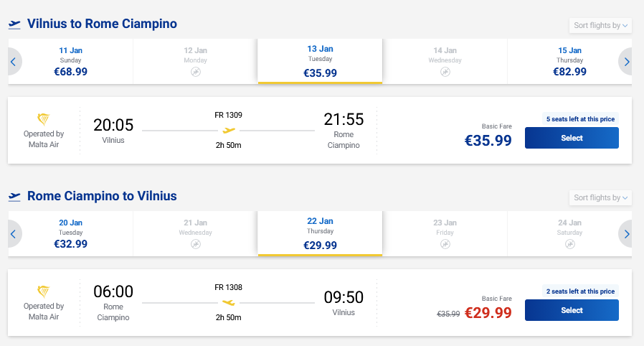Screen dimensions: 644x346
Task: Show next outbound dates with the right arrow
Action: pyautogui.click(x=627, y=62)
